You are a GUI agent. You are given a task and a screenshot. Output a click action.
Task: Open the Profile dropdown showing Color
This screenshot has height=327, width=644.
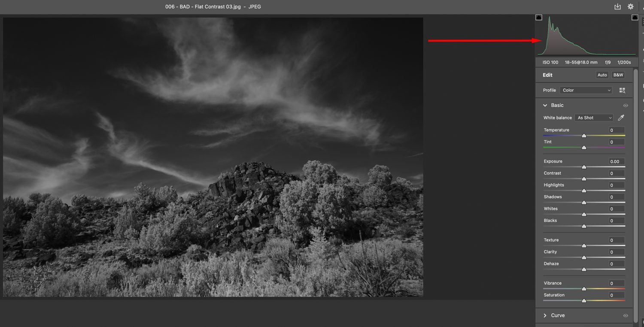tap(586, 90)
